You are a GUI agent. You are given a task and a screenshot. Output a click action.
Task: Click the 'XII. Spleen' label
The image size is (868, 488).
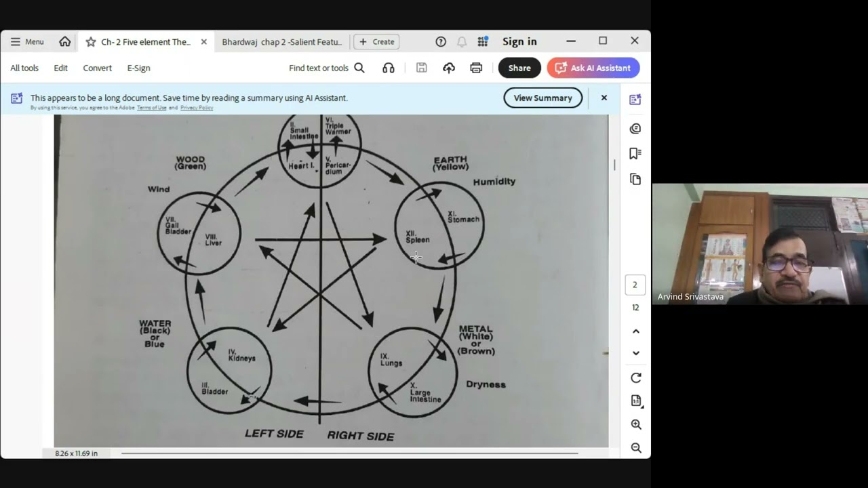pos(417,237)
